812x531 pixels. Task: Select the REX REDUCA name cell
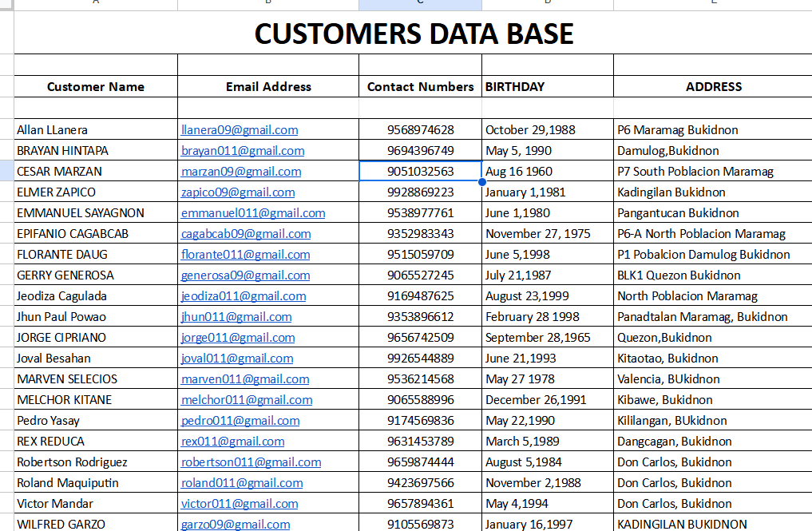pyautogui.click(x=96, y=440)
